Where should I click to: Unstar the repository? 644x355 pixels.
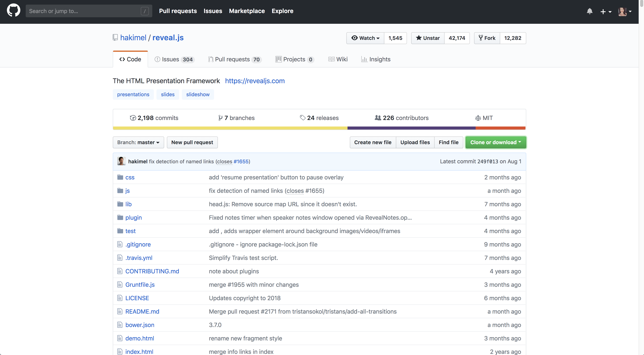[428, 38]
